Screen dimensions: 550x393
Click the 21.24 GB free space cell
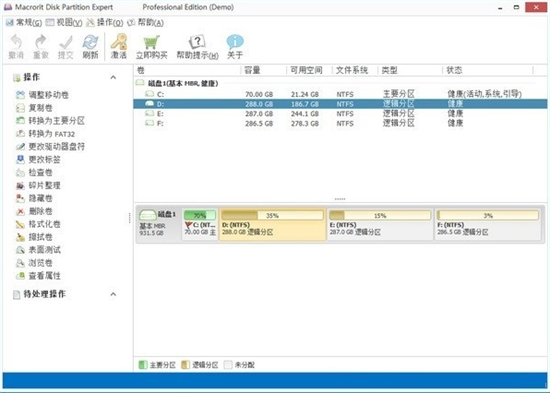(305, 94)
